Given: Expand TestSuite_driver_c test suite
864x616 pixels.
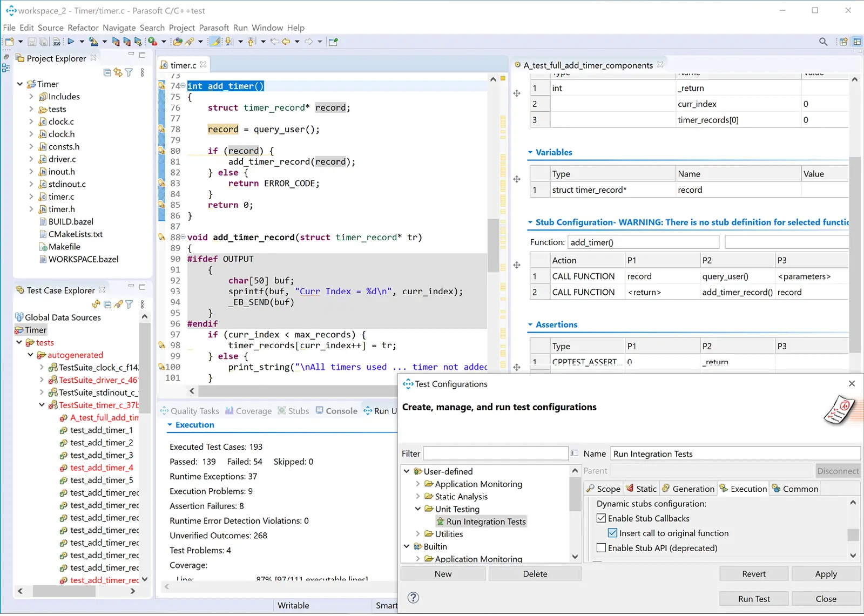Looking at the screenshot, I should pos(42,380).
